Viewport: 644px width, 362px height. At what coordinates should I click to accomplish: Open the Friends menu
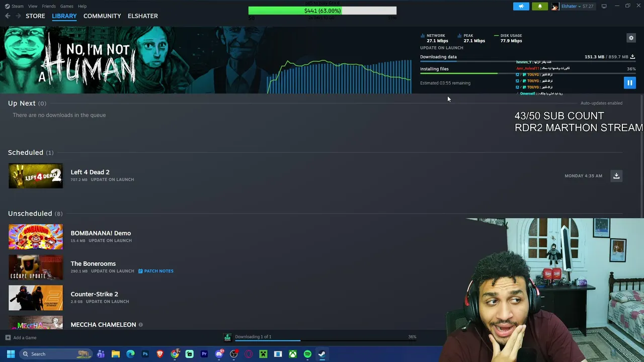[49, 6]
